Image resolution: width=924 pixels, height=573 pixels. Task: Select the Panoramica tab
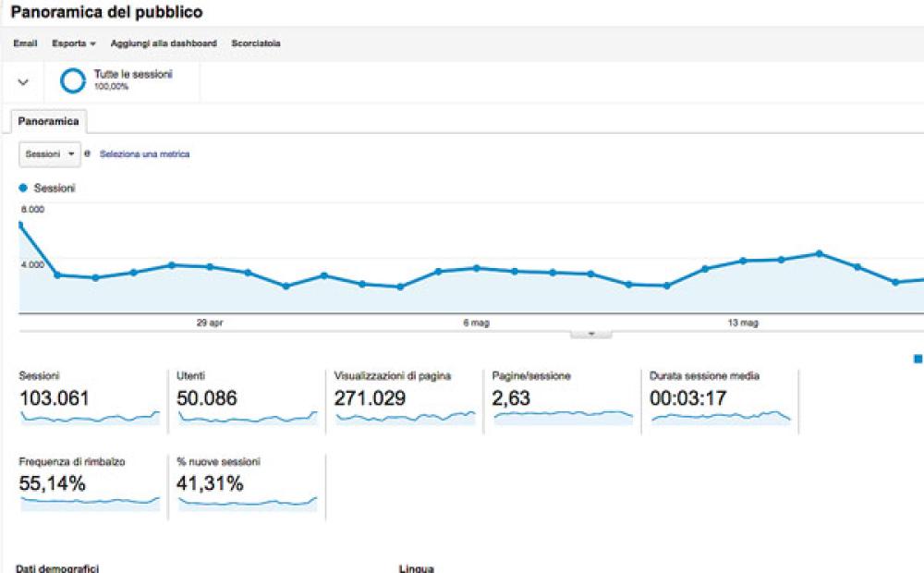(x=48, y=121)
